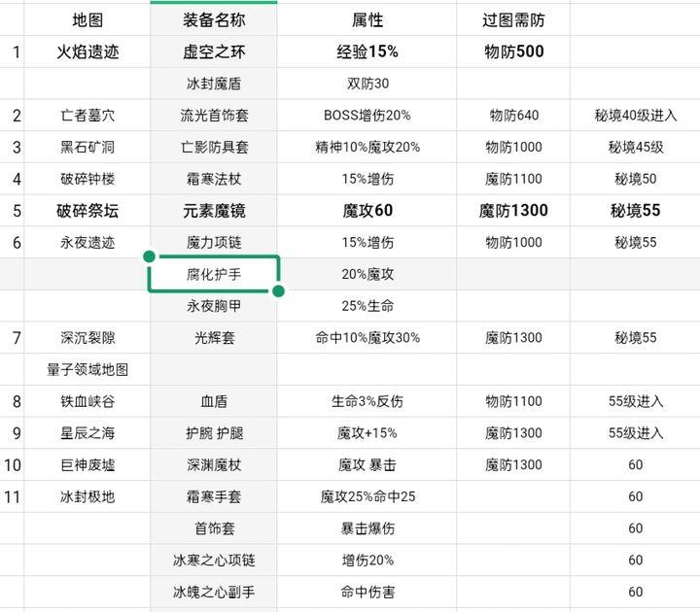Click the BOSS增伤20% cell
The width and height of the screenshot is (700, 612).
tap(367, 116)
